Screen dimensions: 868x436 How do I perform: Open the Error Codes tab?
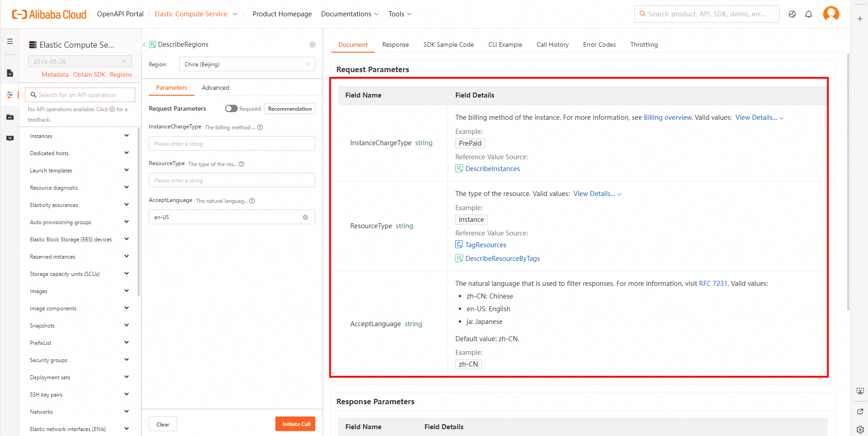click(599, 44)
